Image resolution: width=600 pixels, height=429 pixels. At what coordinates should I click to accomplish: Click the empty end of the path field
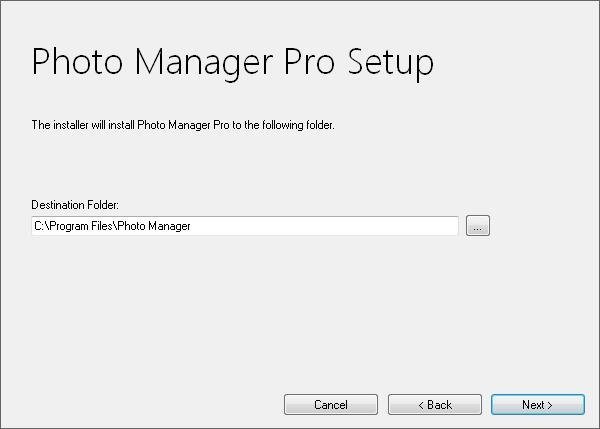tap(324, 226)
